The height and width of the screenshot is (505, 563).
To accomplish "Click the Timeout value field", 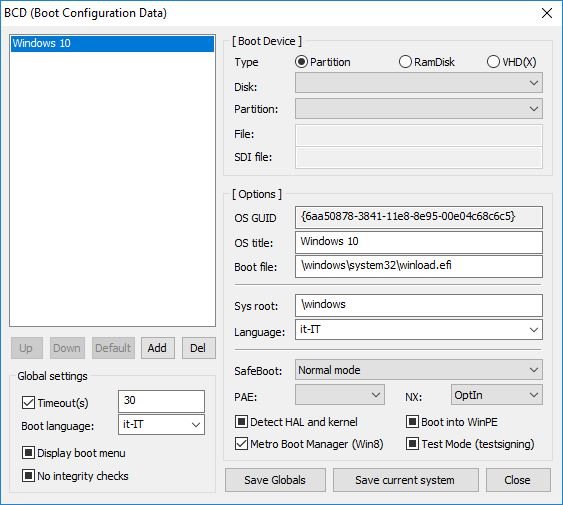I will [161, 401].
